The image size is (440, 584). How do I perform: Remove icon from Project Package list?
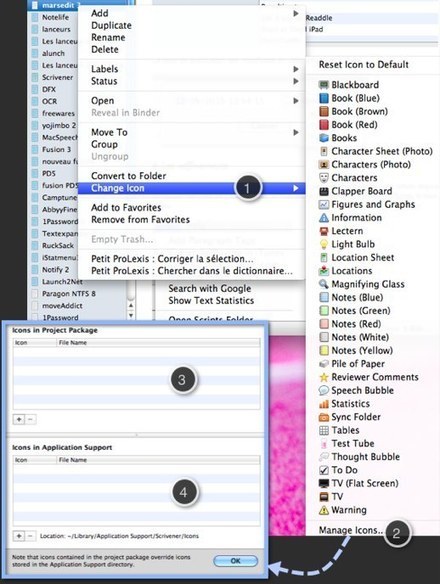pyautogui.click(x=31, y=419)
